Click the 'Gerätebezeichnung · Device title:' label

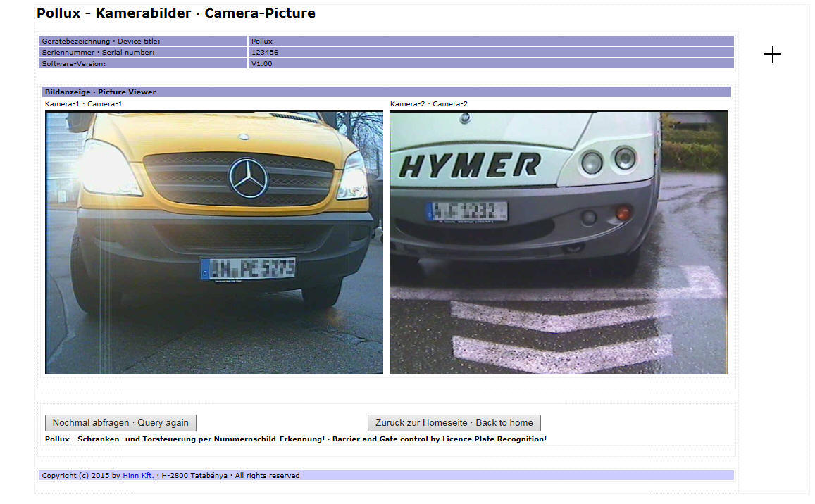pyautogui.click(x=101, y=41)
